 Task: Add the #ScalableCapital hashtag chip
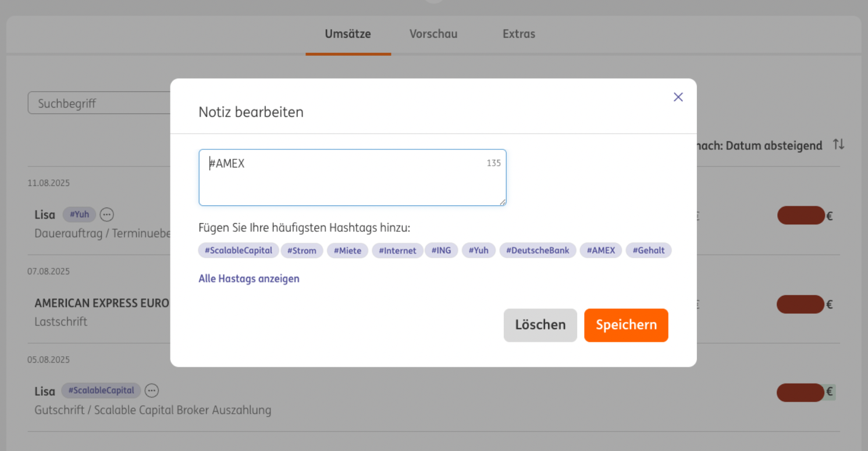tap(239, 250)
